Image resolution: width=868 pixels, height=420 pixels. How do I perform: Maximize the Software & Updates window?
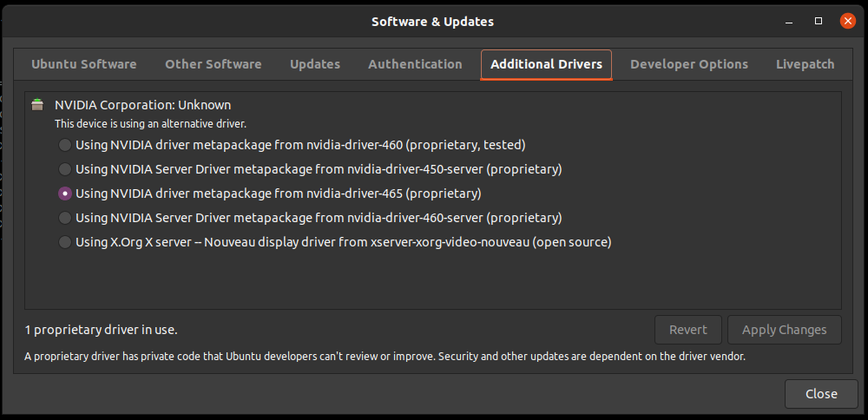(818, 21)
